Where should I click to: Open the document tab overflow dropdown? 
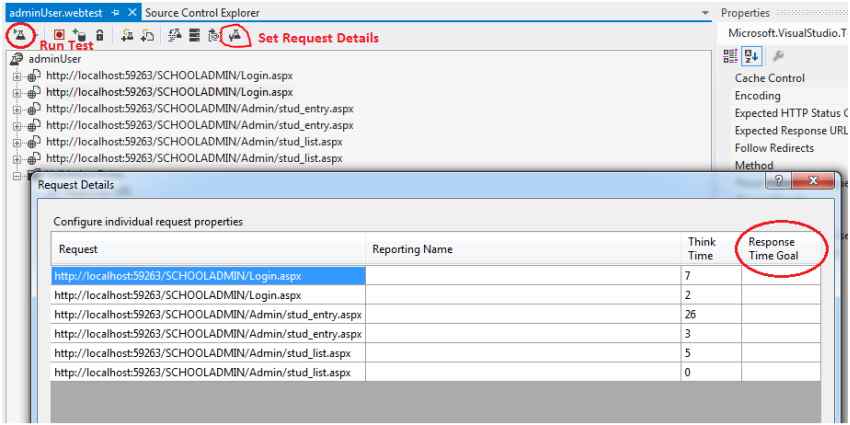click(705, 12)
